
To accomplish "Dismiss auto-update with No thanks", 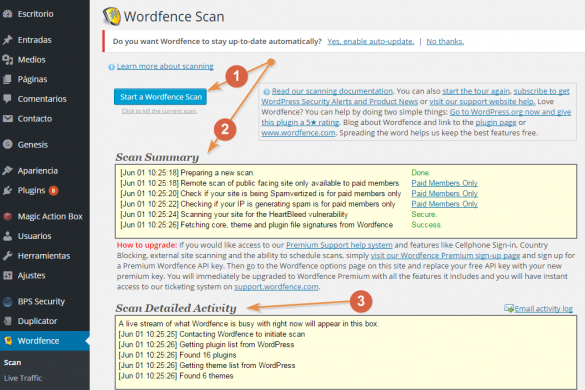I will tap(445, 41).
